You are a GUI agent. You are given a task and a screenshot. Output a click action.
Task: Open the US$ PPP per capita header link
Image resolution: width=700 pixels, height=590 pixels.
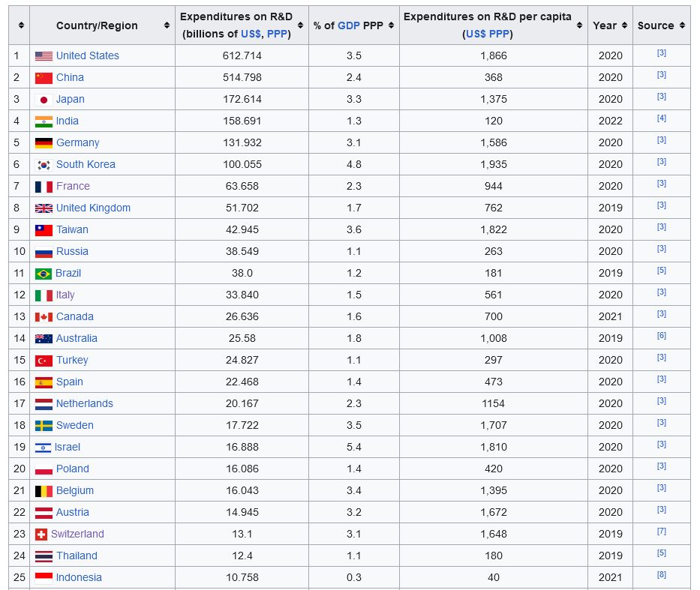tap(488, 34)
